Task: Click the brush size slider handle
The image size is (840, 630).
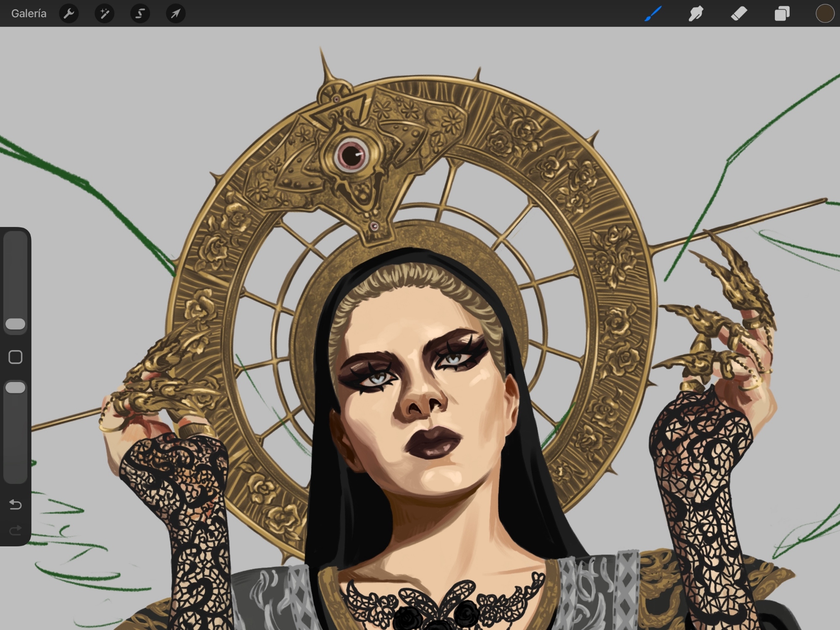Action: click(x=16, y=324)
